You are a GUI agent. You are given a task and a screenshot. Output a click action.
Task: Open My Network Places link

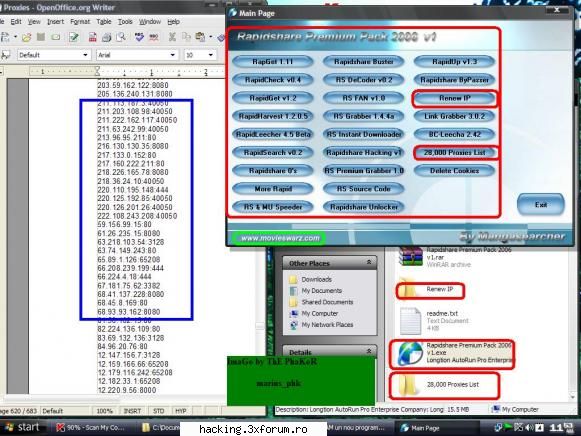pos(327,325)
